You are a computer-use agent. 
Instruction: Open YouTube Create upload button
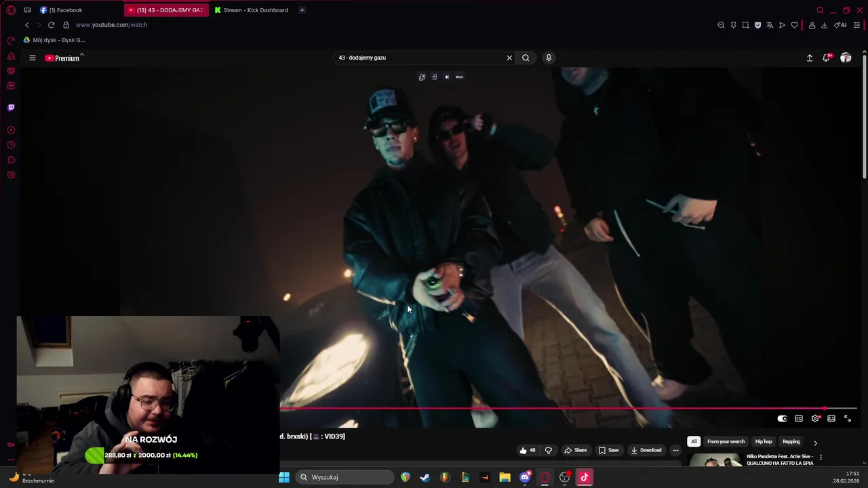tap(810, 58)
